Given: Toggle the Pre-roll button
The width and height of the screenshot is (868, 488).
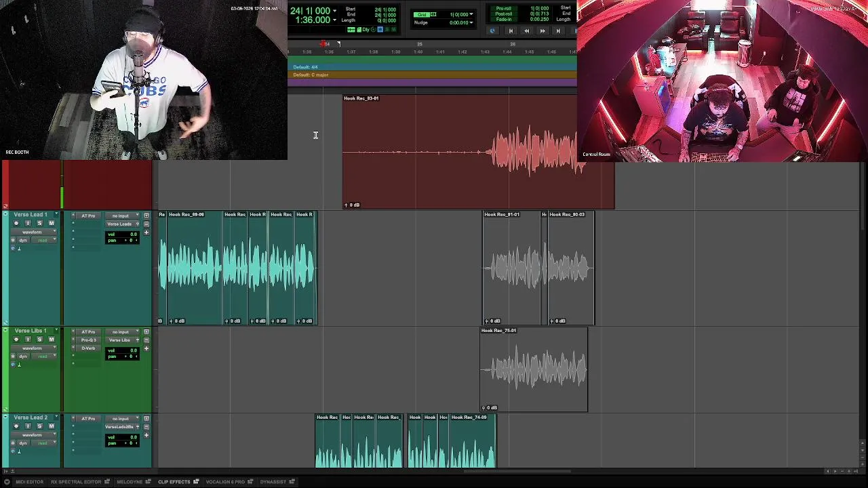Looking at the screenshot, I should [504, 8].
